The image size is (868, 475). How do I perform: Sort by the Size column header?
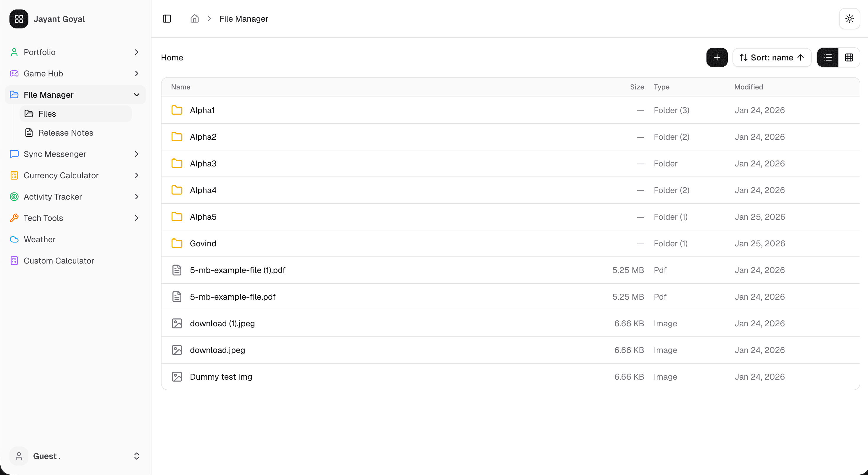[637, 87]
